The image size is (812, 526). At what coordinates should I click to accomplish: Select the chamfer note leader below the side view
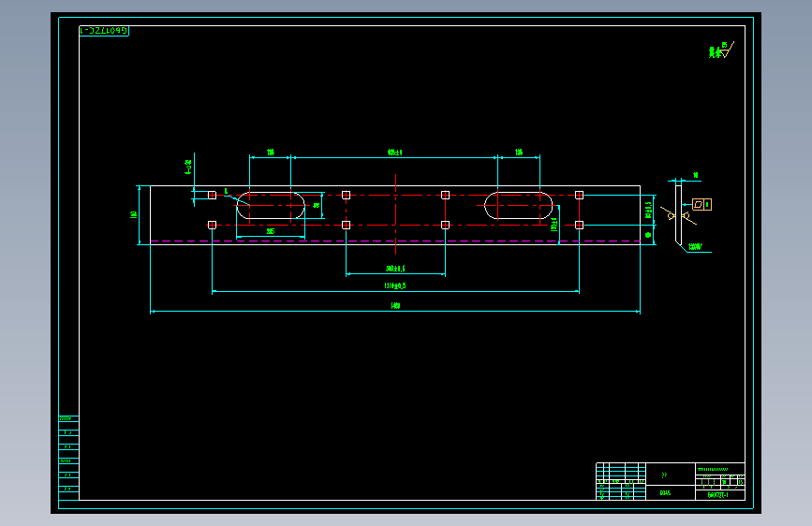(x=695, y=248)
